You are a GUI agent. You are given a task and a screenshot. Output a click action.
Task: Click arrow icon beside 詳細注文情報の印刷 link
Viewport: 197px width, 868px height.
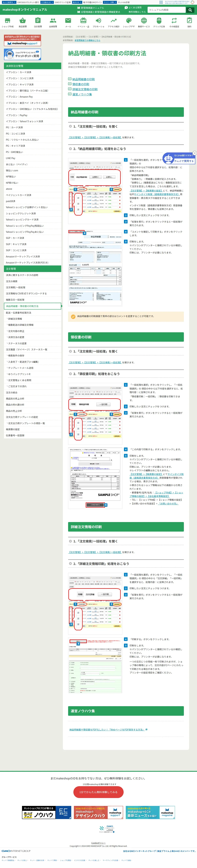[x=70, y=89]
